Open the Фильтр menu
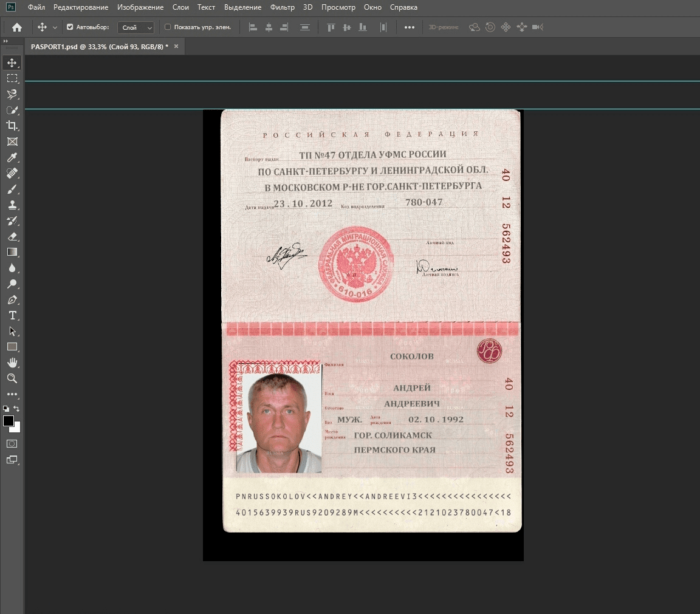The image size is (700, 614). (281, 7)
